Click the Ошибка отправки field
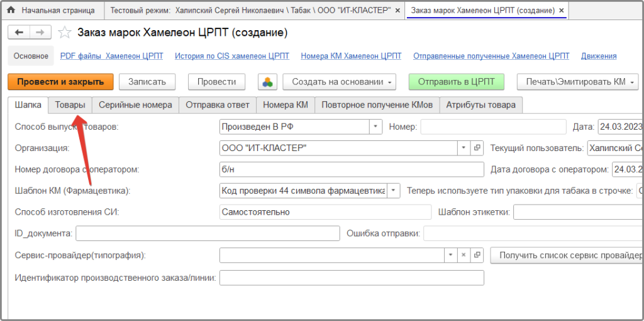The height and width of the screenshot is (321, 644). (x=533, y=234)
